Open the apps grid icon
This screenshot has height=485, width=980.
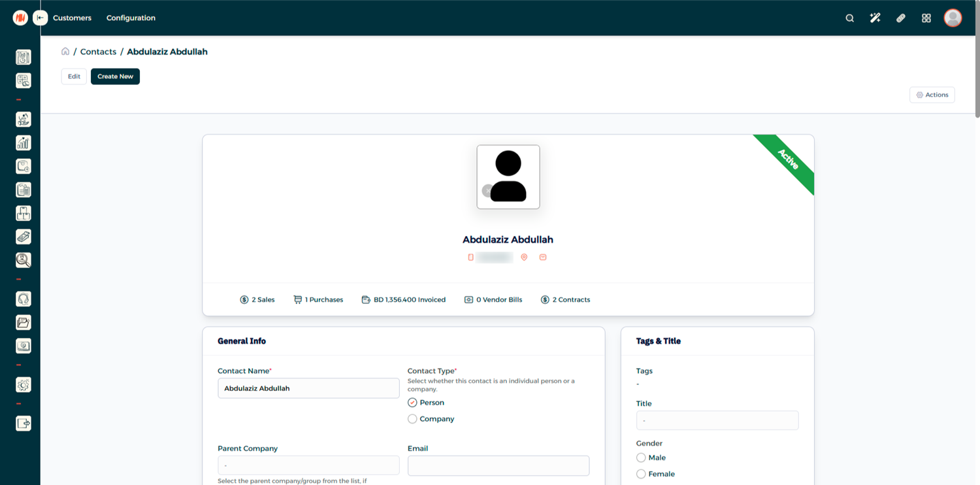click(926, 18)
